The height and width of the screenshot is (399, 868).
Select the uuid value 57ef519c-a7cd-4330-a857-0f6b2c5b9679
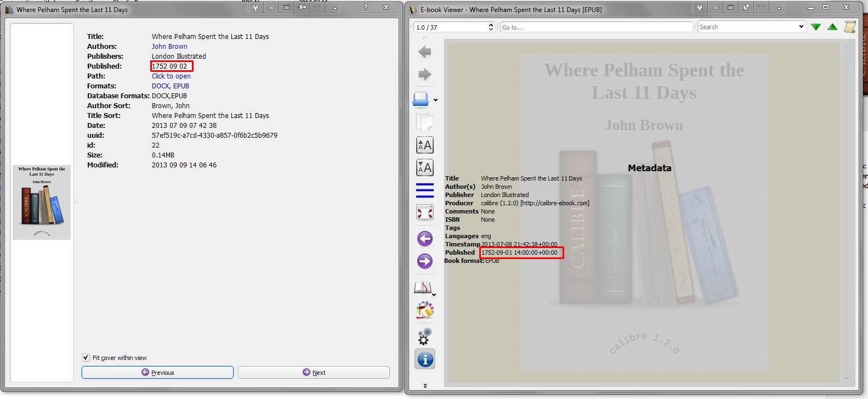coord(214,136)
